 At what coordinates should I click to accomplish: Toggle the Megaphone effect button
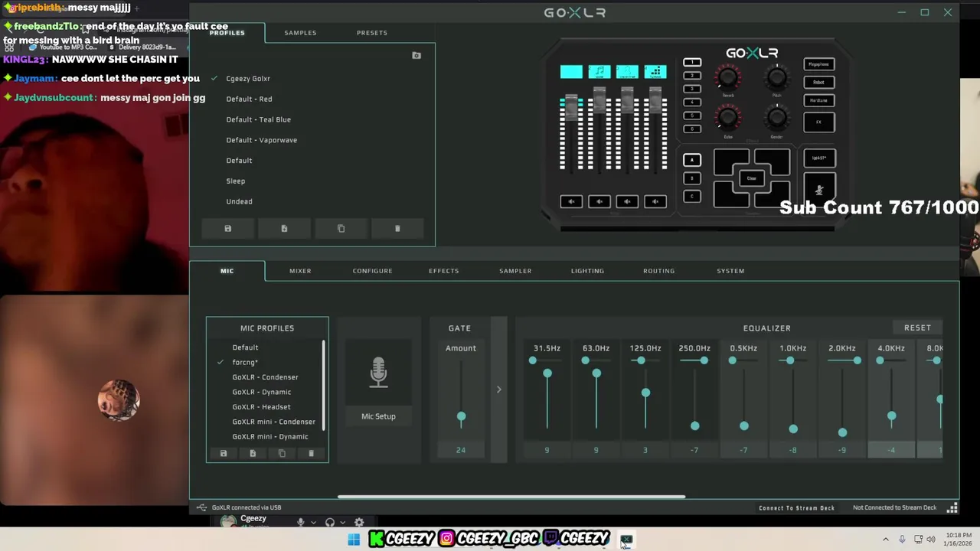(x=819, y=64)
